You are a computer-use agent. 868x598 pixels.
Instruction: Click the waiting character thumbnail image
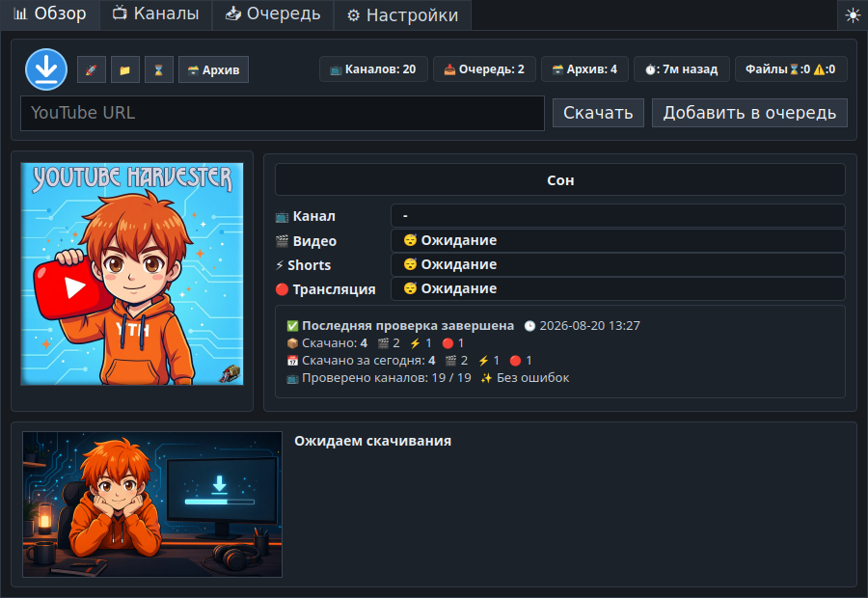coord(152,504)
